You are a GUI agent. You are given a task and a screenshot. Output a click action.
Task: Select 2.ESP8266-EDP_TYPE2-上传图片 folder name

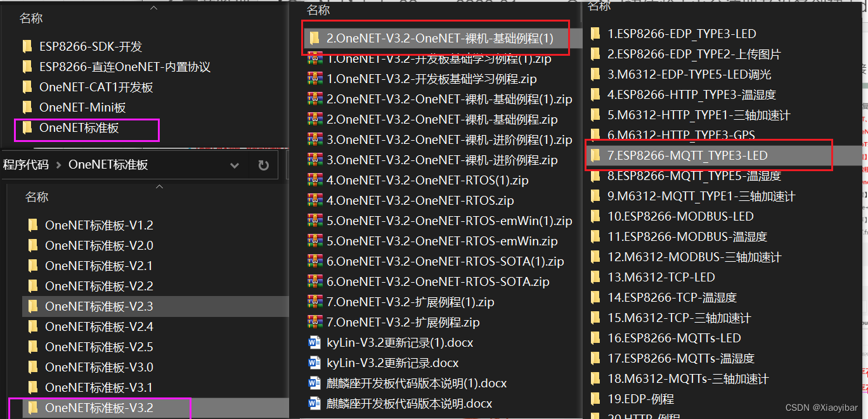(x=694, y=54)
